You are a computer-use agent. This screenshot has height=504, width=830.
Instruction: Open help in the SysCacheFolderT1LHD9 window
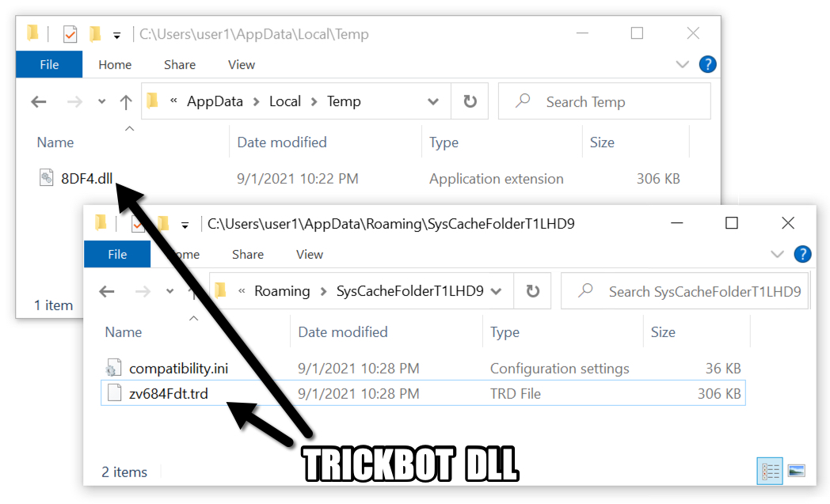coord(802,255)
